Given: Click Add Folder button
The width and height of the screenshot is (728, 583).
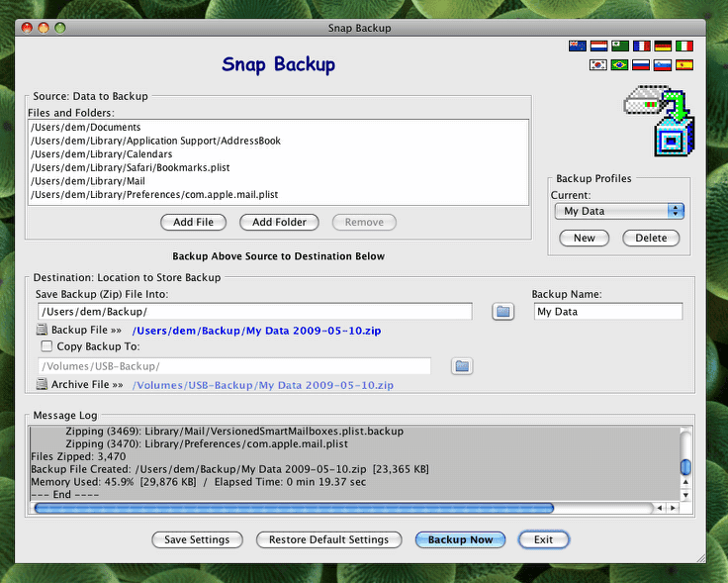Looking at the screenshot, I should click(279, 222).
